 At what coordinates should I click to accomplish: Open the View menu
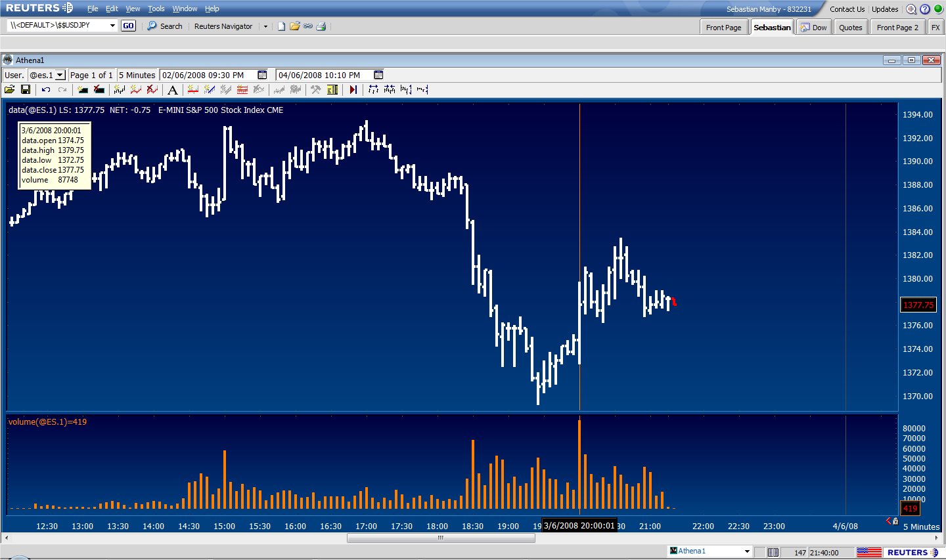[133, 9]
